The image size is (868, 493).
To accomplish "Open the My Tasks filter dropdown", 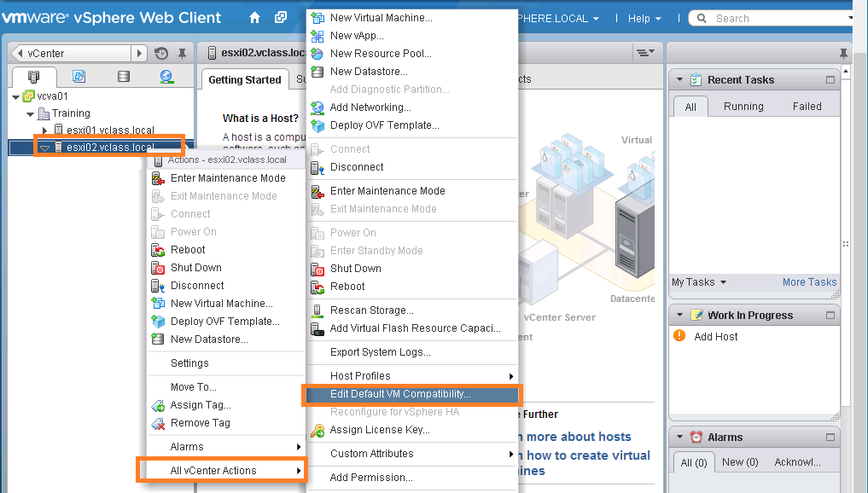I will tap(699, 282).
